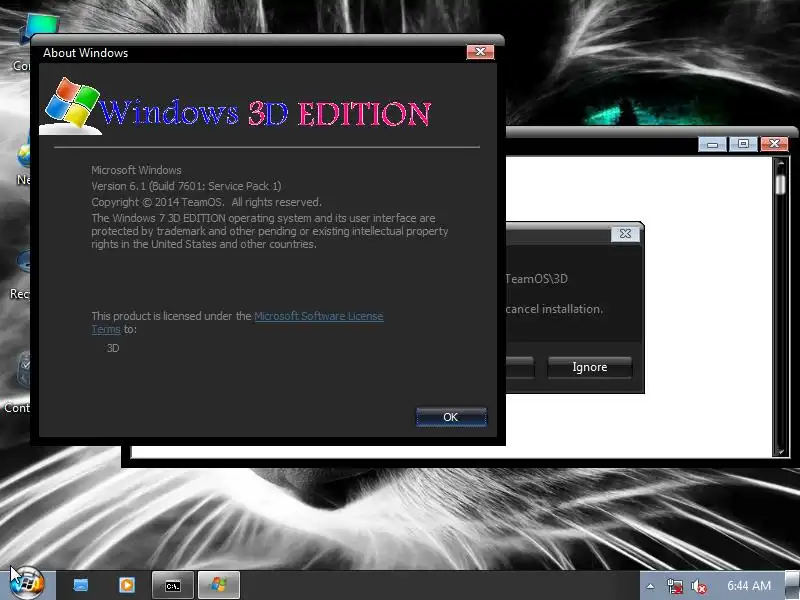Maximize the background white window
800x600 pixels.
pos(743,144)
